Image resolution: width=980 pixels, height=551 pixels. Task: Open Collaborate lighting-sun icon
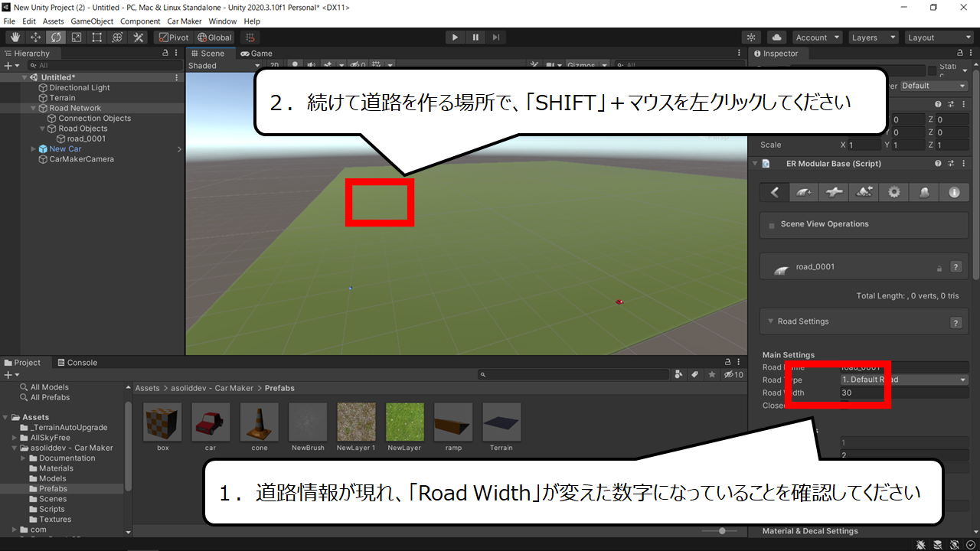pos(752,37)
